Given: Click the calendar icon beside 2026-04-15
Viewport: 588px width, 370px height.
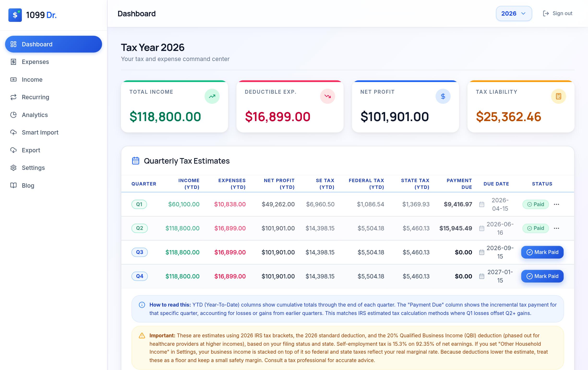Looking at the screenshot, I should click(x=481, y=204).
